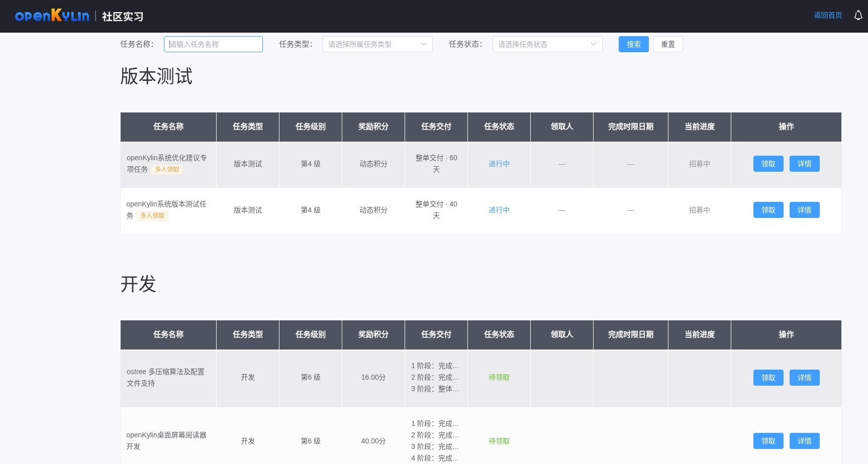Click task name openKylin系统版本测试任务
The width and height of the screenshot is (868, 464).
coord(166,210)
